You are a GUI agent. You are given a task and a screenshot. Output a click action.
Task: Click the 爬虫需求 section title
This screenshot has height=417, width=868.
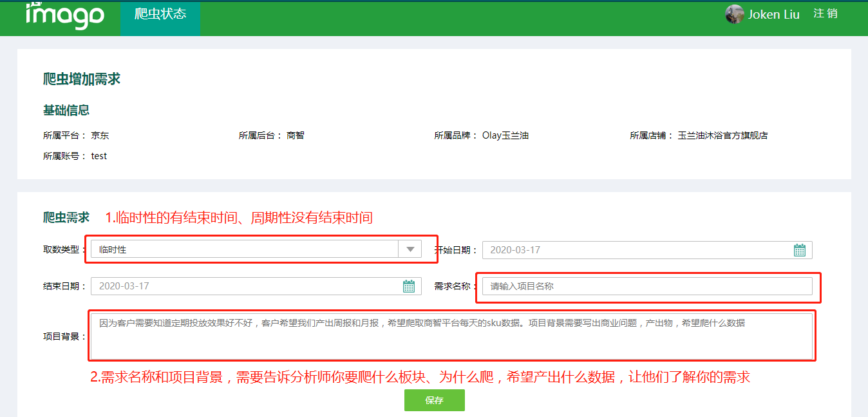click(66, 218)
